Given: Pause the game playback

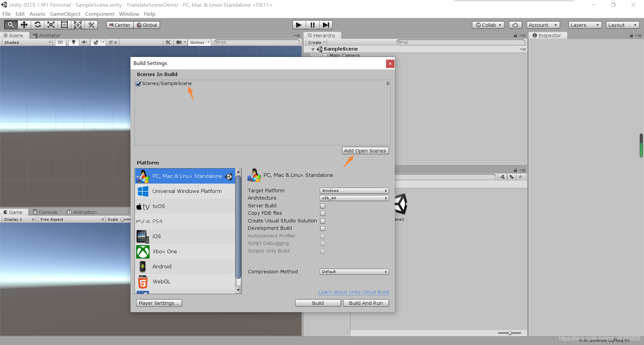Looking at the screenshot, I should click(x=312, y=25).
